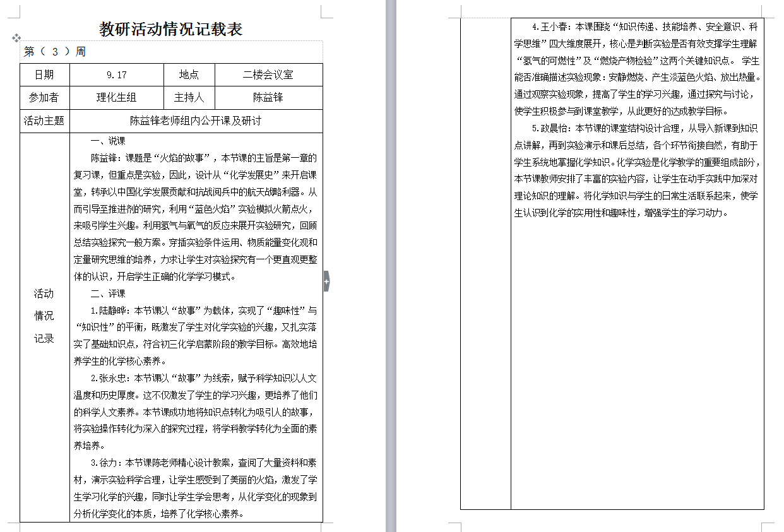This screenshot has height=532, width=784.
Task: Expand the side handle arrow between pages
Action: pos(326,281)
